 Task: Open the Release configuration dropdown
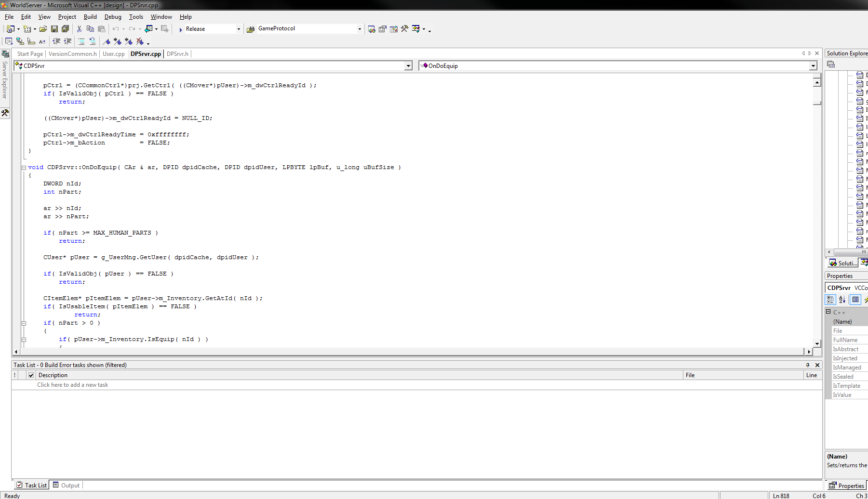point(238,29)
